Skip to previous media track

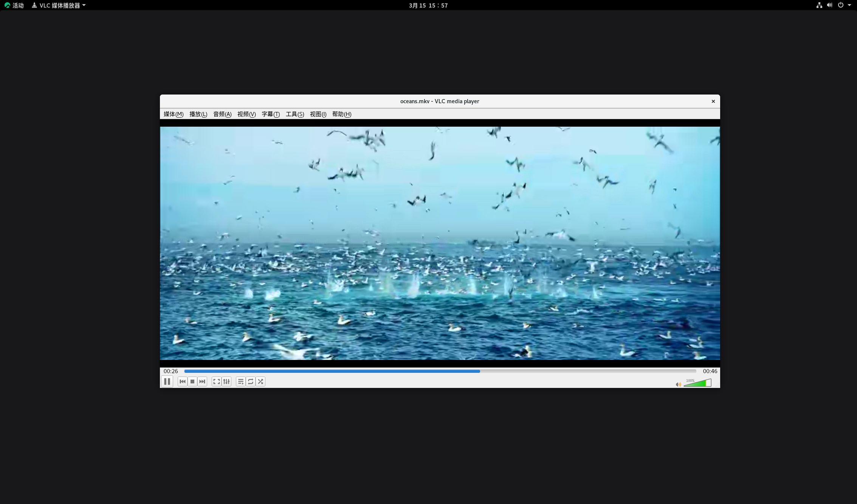coord(183,381)
